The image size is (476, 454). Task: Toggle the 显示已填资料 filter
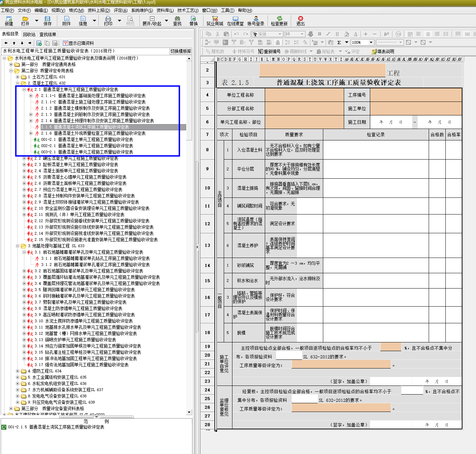(79, 43)
